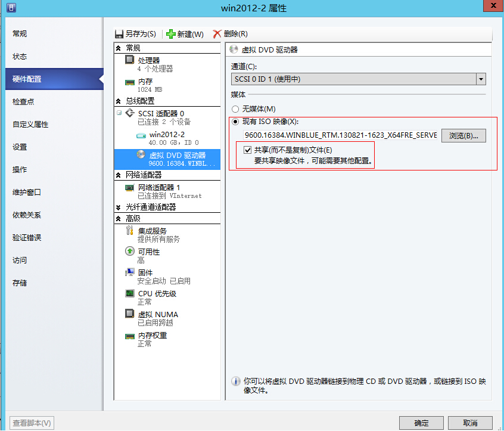Click the CPU Priority monitor icon
The image size is (504, 431).
coord(130,293)
